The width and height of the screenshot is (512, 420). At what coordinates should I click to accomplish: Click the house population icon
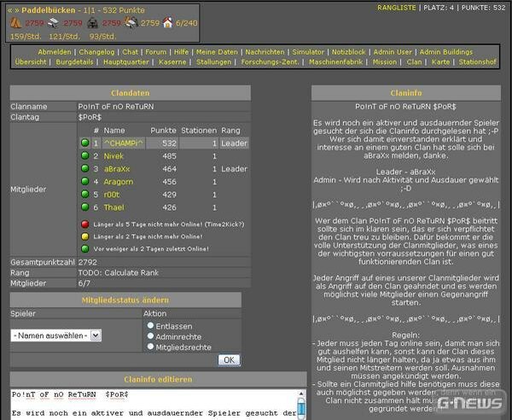pyautogui.click(x=168, y=22)
